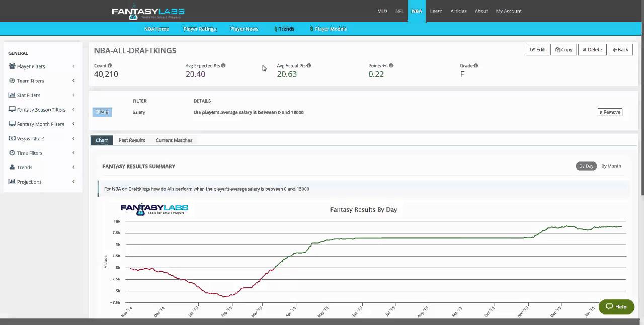The width and height of the screenshot is (644, 325).
Task: Expand the Time Filters section
Action: point(73,153)
